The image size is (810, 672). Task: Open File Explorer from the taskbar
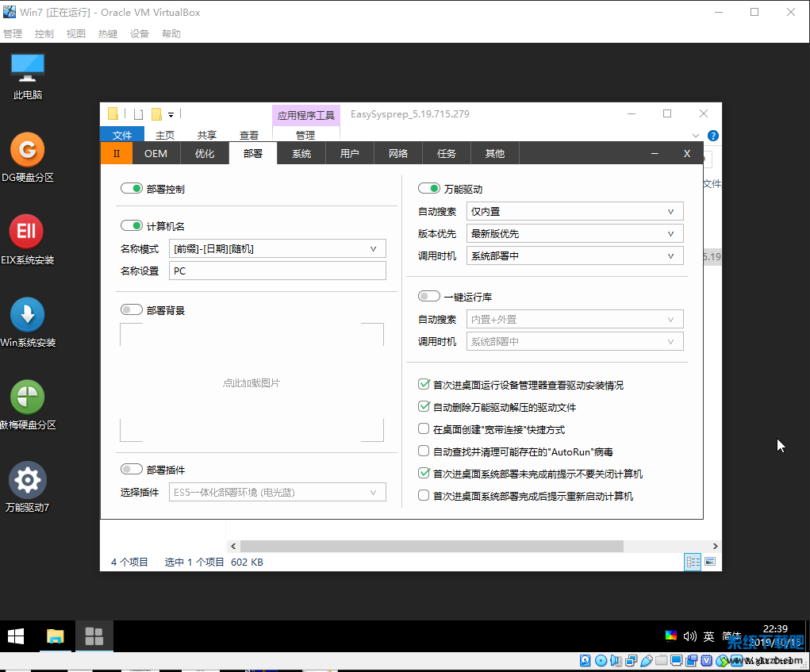point(55,636)
